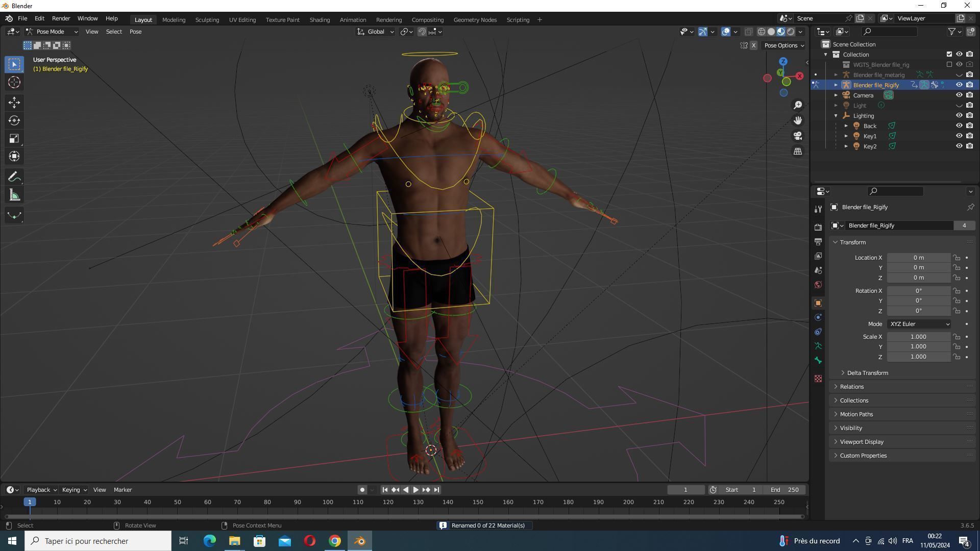This screenshot has height=551, width=980.
Task: Open Marker menu in timeline
Action: [122, 490]
